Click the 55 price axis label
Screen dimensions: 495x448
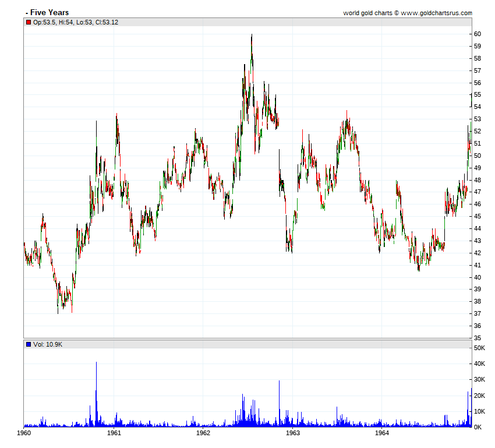pyautogui.click(x=478, y=95)
